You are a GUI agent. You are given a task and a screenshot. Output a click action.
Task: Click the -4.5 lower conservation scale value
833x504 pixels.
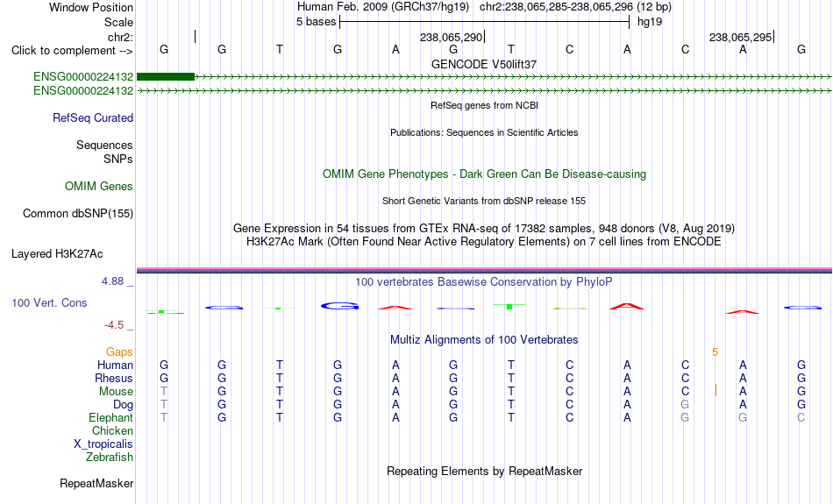[x=114, y=325]
